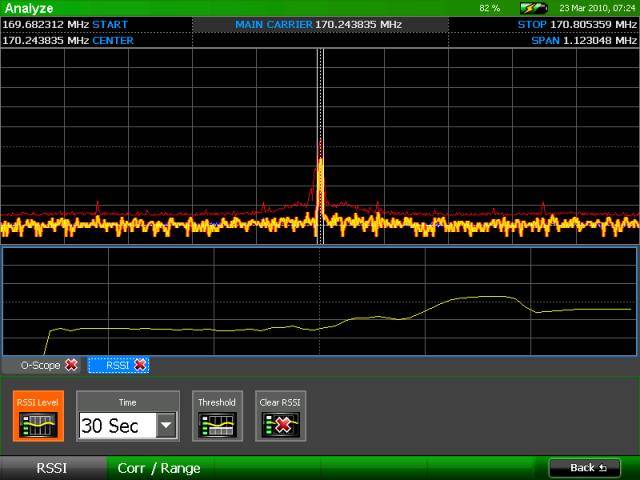Toggle the RSSI Level button

(38, 416)
